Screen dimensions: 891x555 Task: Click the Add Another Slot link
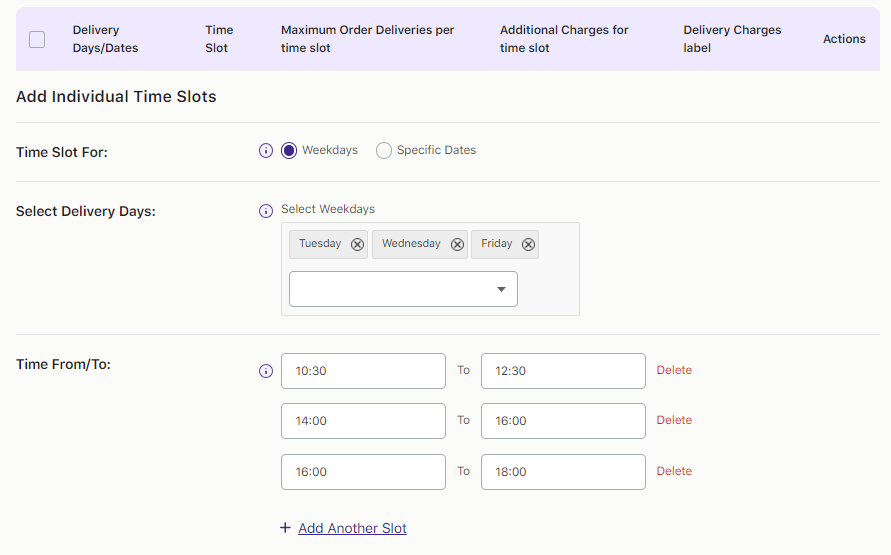click(352, 528)
